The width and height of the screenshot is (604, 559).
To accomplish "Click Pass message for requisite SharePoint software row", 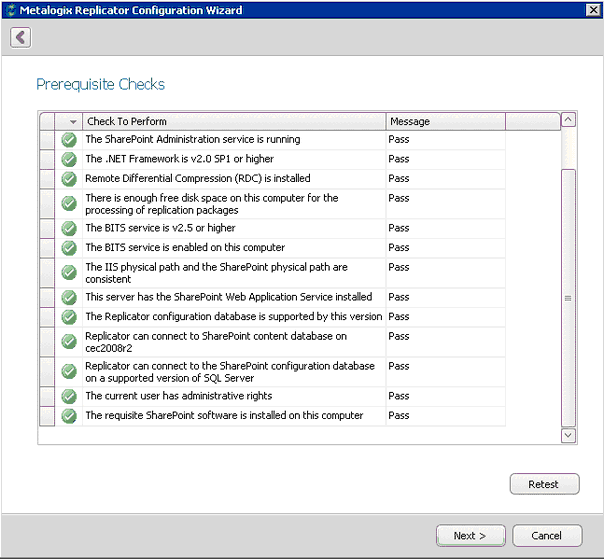I will tap(399, 415).
